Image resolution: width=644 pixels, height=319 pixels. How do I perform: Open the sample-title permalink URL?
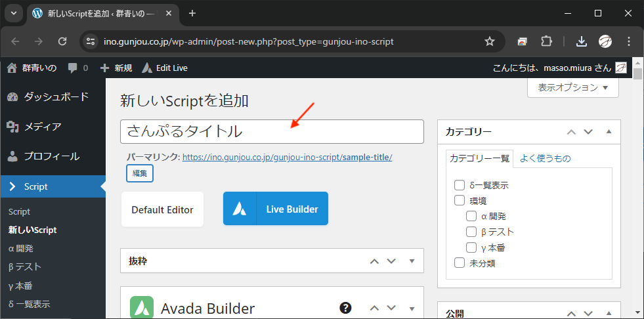pos(287,158)
